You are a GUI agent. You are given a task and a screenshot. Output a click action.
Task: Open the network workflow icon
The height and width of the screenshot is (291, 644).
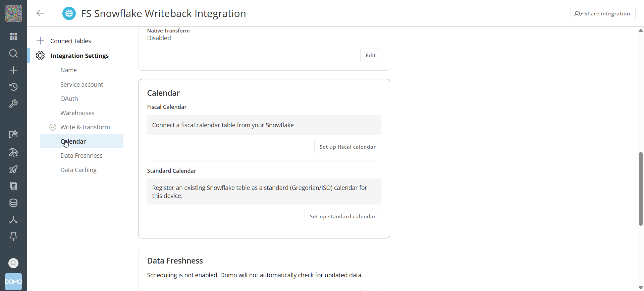point(13,220)
